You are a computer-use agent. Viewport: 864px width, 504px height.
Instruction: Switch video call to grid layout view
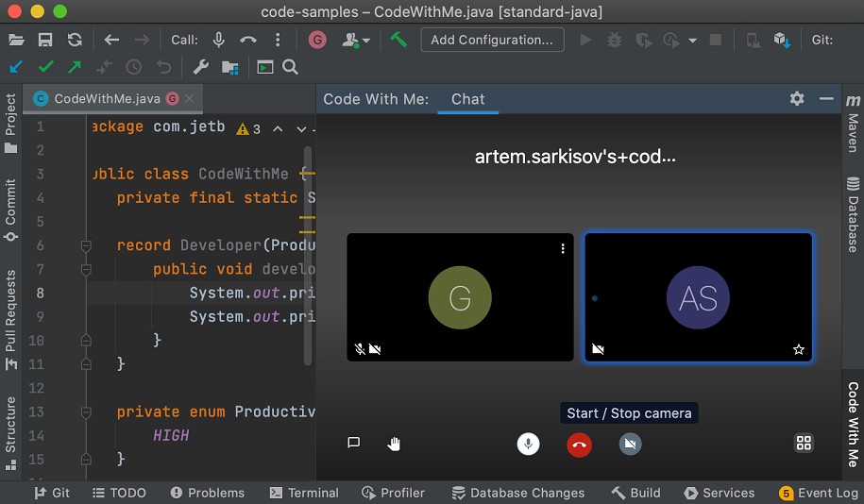click(x=804, y=443)
